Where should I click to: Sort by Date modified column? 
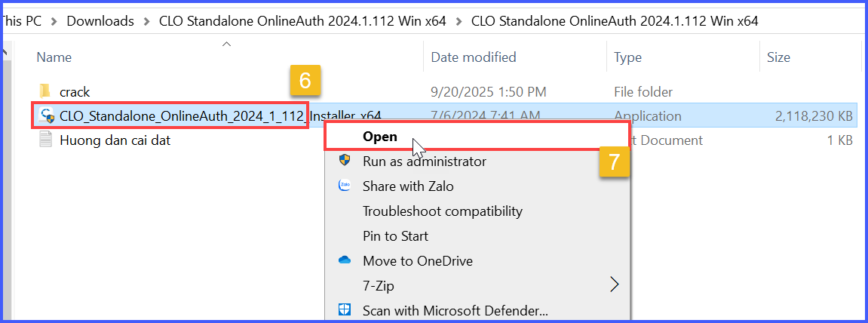point(473,57)
